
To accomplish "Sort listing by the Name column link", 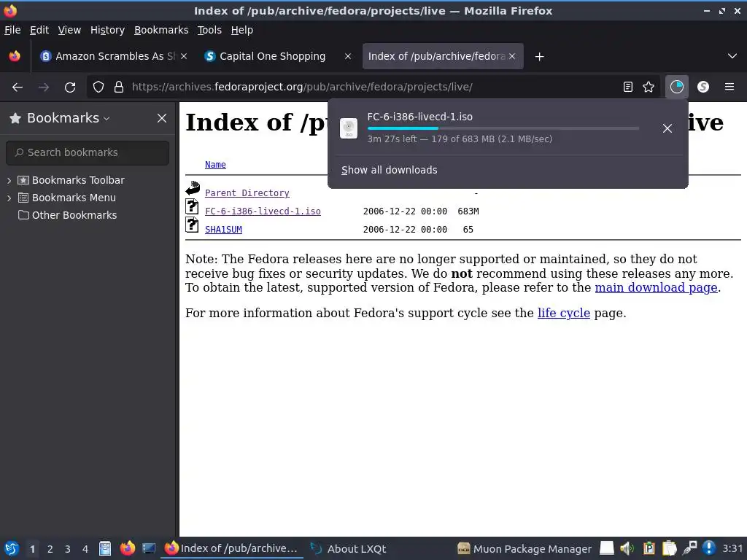I will click(215, 165).
